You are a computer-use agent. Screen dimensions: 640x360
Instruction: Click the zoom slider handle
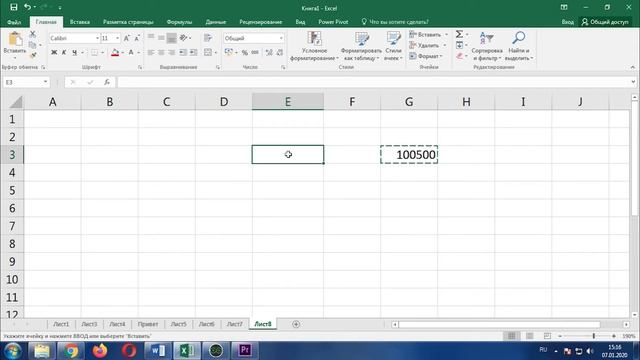(x=594, y=336)
